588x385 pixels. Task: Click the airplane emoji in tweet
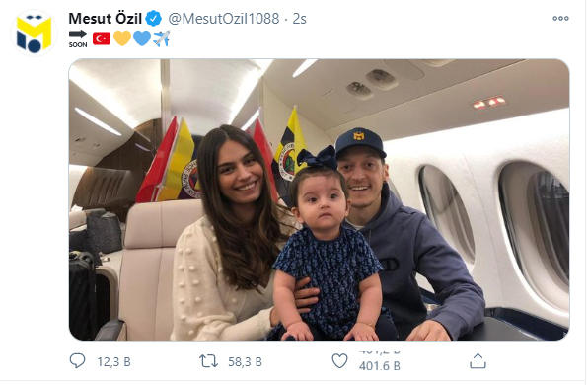tap(162, 38)
